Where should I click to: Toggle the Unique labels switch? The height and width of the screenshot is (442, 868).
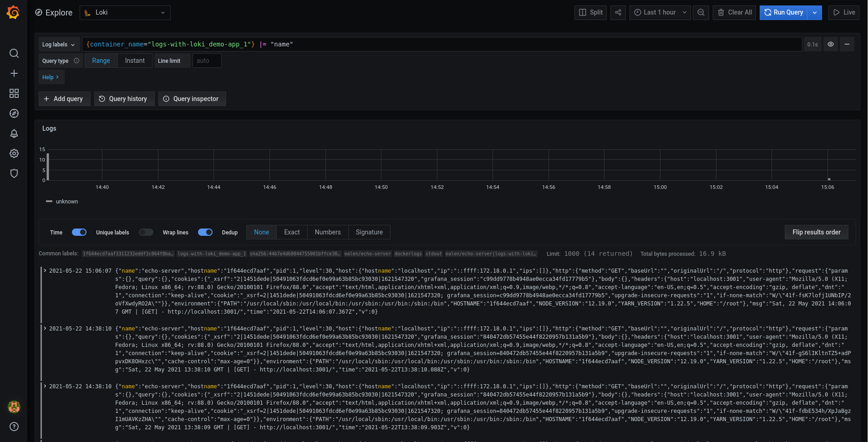point(146,232)
